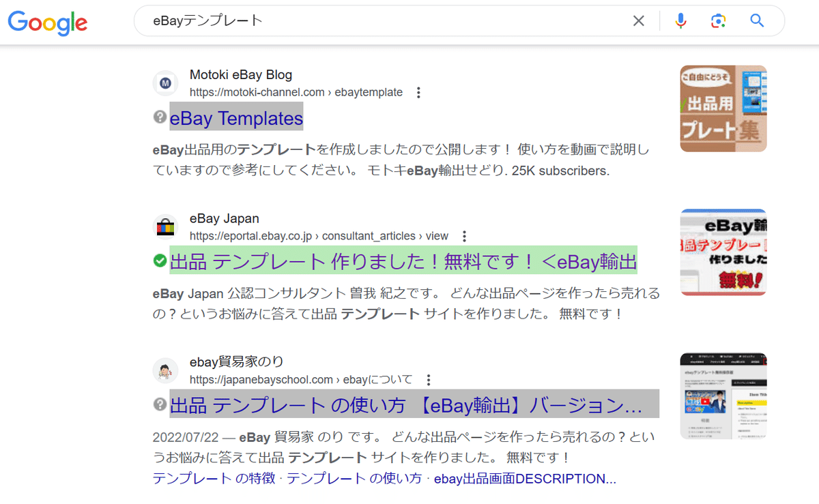The image size is (819, 504).
Task: Open the ebay貿易家のり result thumbnail
Action: [x=723, y=396]
